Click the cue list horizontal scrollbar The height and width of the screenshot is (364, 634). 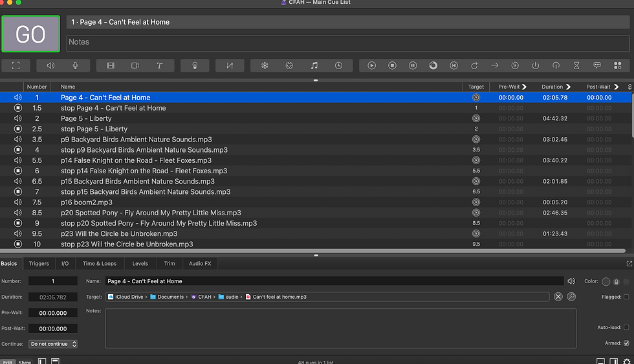313,251
